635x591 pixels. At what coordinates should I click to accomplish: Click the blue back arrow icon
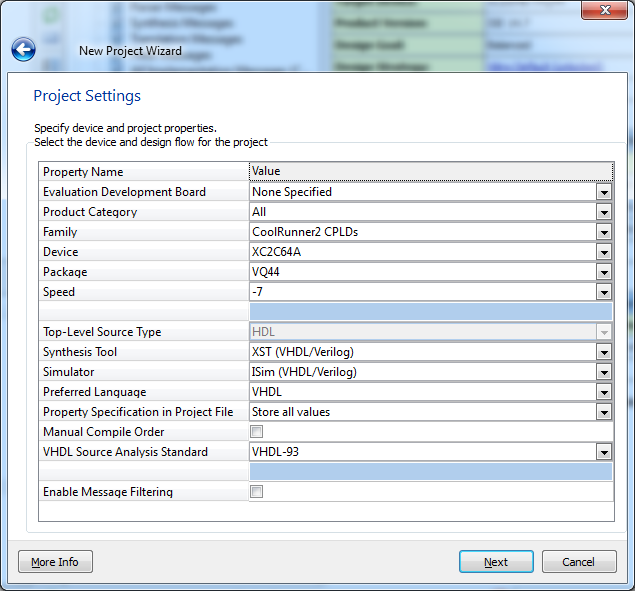pyautogui.click(x=23, y=49)
